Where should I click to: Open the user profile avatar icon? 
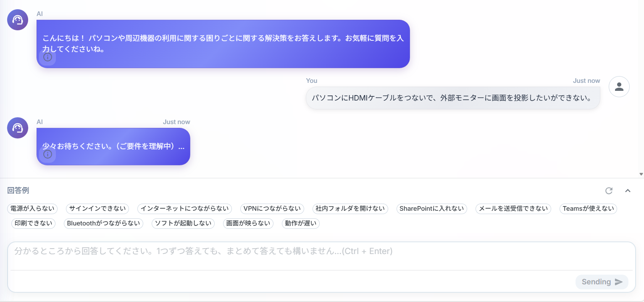(619, 86)
